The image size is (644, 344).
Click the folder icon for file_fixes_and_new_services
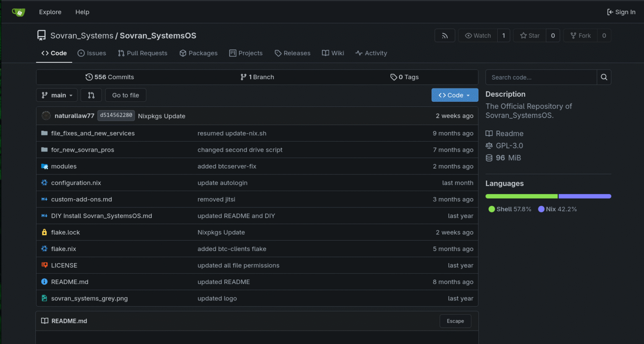click(44, 133)
